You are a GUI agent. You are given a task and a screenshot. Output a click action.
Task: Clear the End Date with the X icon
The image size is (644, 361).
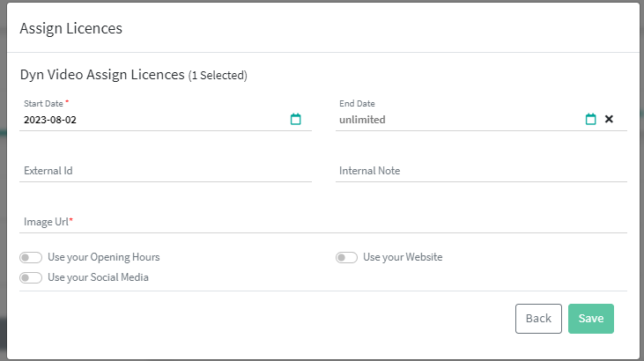(x=609, y=120)
